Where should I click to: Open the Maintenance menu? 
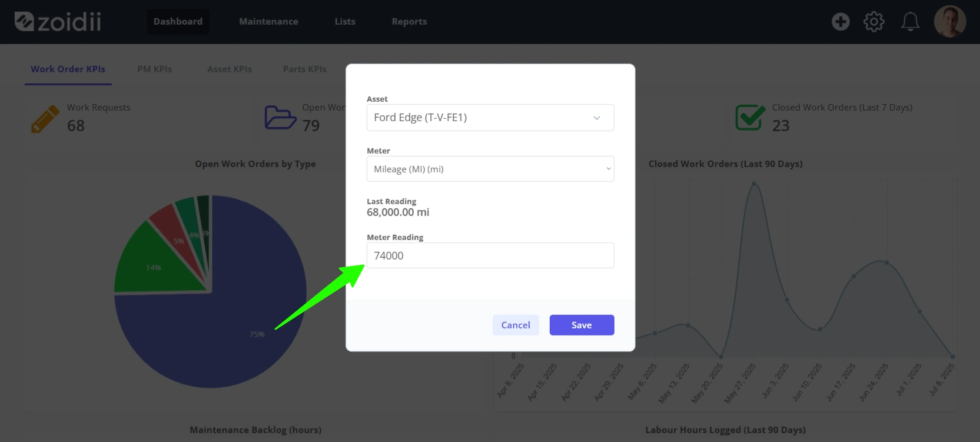268,22
